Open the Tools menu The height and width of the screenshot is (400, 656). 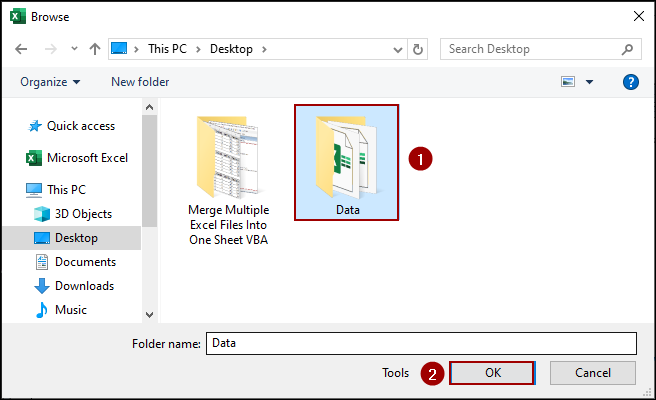(x=395, y=373)
